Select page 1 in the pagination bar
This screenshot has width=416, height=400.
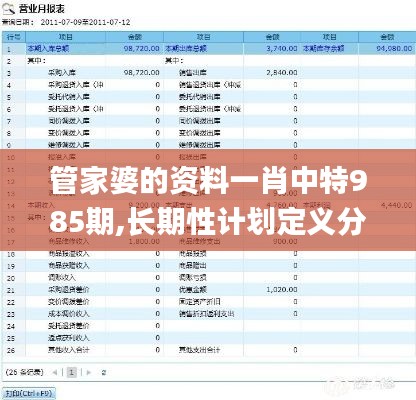(72, 372)
